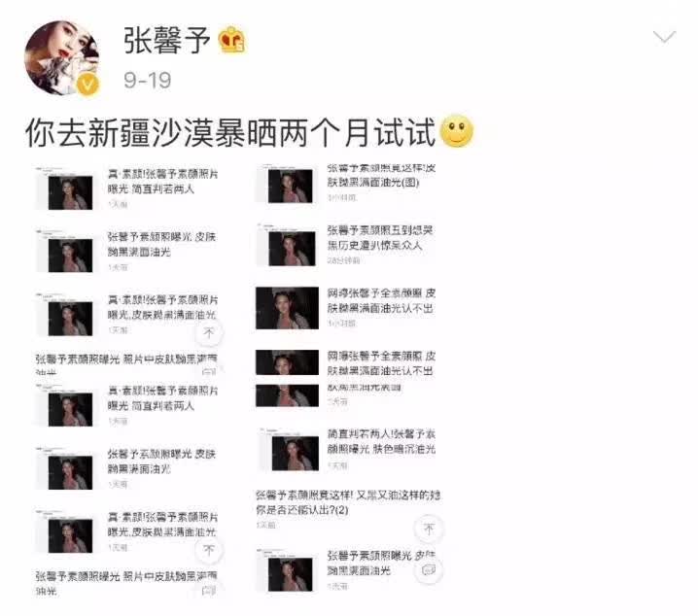Open headline 简直判若两人!张馨予素颜照曝光
Image resolution: width=698 pixels, height=616 pixels.
[x=381, y=441]
